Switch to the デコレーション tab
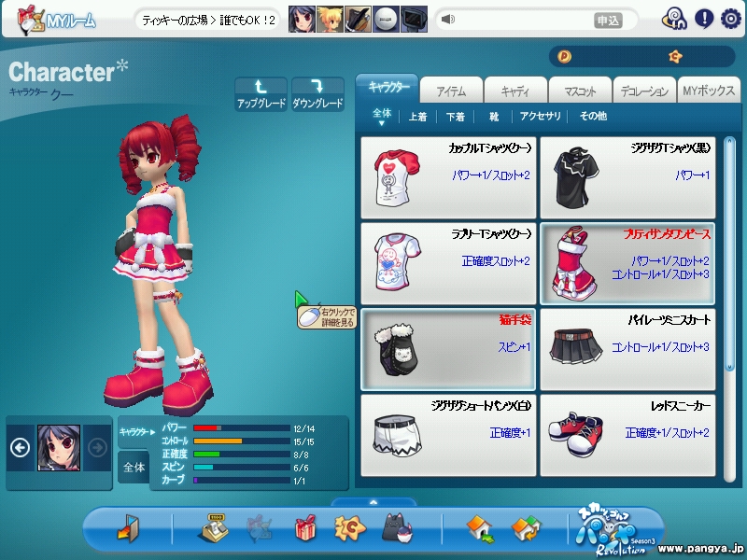 644,91
